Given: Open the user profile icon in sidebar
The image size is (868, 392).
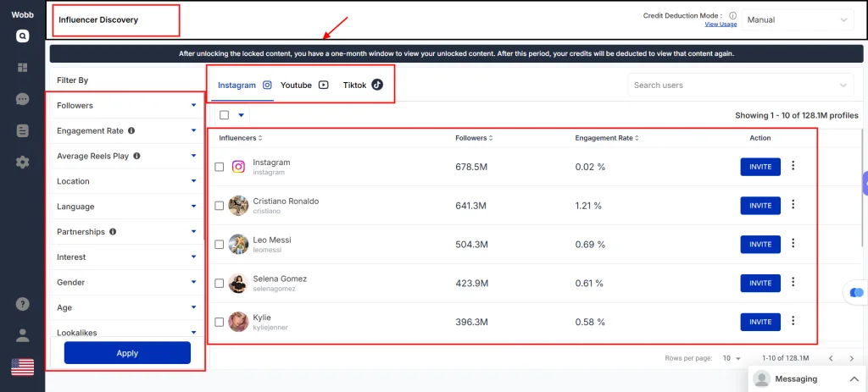Looking at the screenshot, I should 22,335.
